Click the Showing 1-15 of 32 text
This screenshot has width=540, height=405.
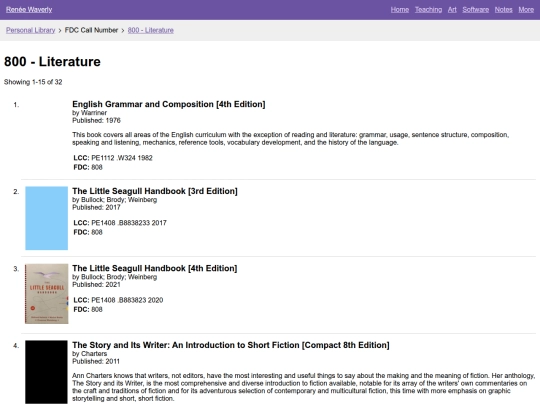[33, 82]
